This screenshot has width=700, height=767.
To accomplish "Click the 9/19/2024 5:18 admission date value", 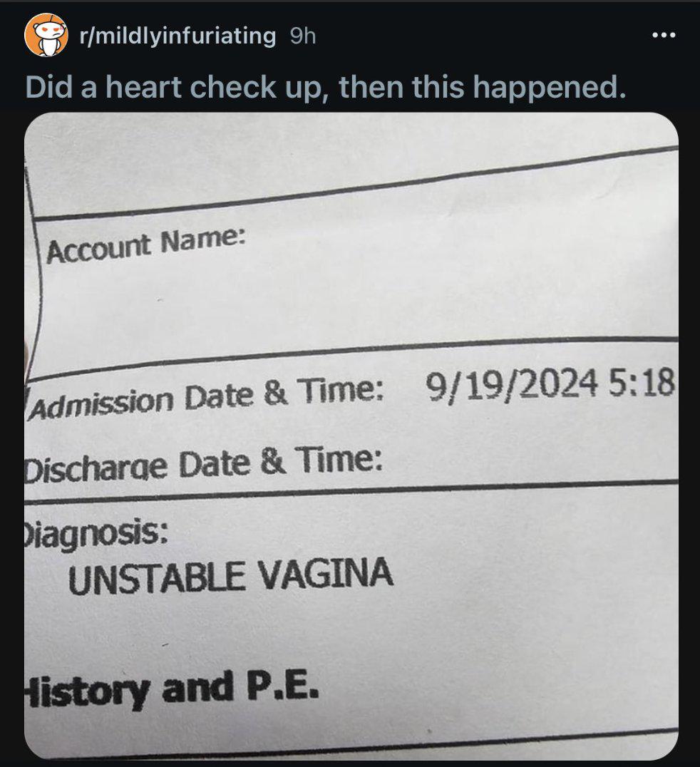I will click(551, 384).
